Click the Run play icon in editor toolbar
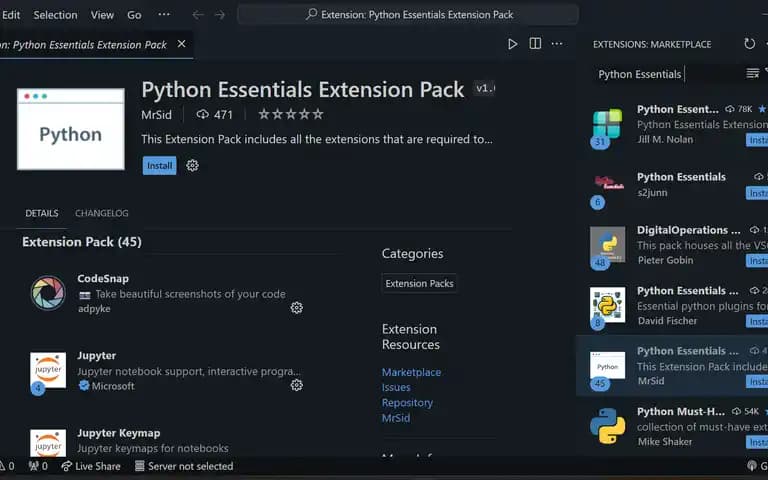This screenshot has width=768, height=480. coord(512,44)
